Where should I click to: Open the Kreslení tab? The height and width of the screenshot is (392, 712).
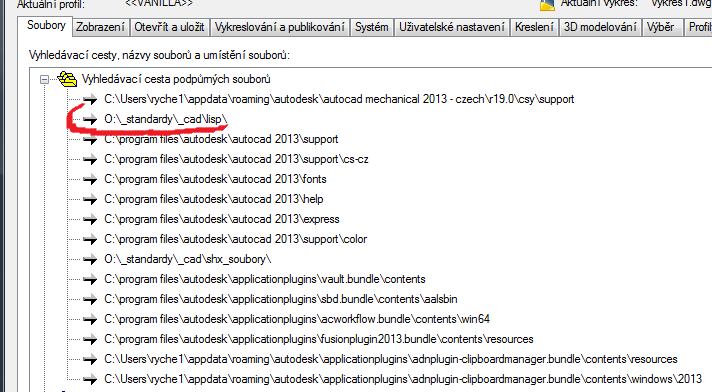pyautogui.click(x=534, y=27)
